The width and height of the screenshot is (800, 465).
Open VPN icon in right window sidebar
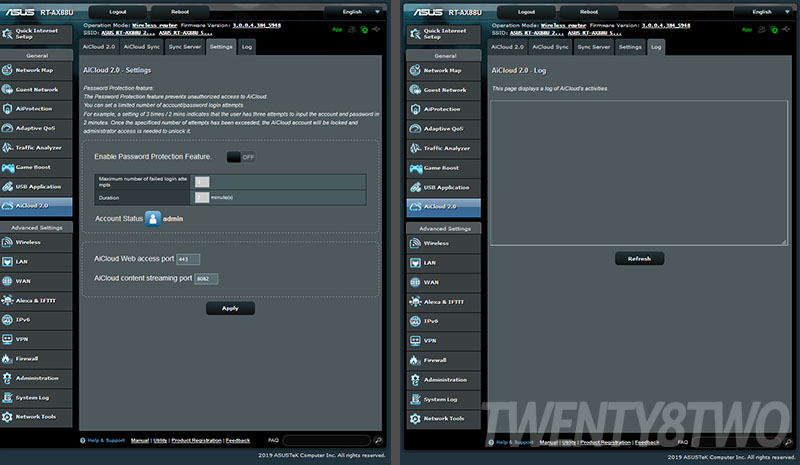click(x=415, y=340)
